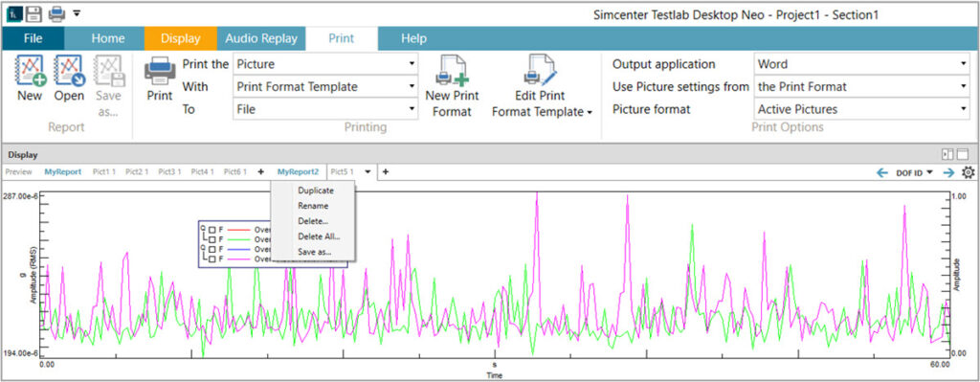Open the 'Print the' Picture dropdown
This screenshot has width=980, height=382.
[x=325, y=64]
